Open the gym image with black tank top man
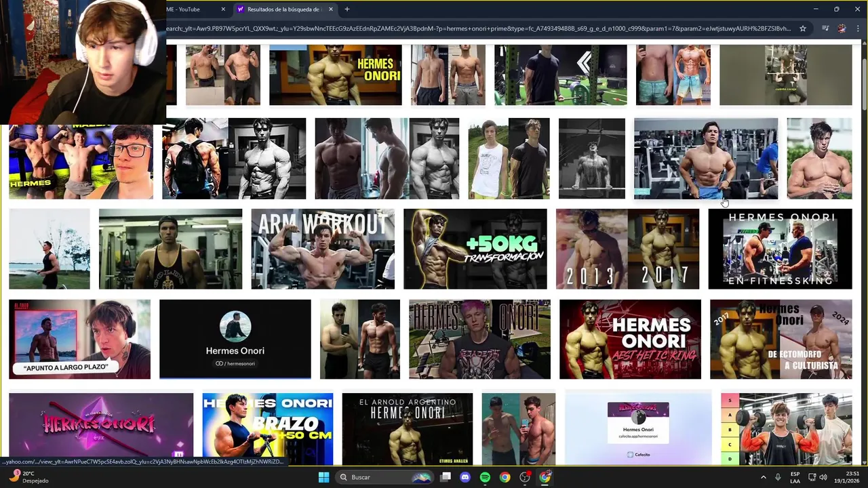868x488 pixels. (170, 249)
